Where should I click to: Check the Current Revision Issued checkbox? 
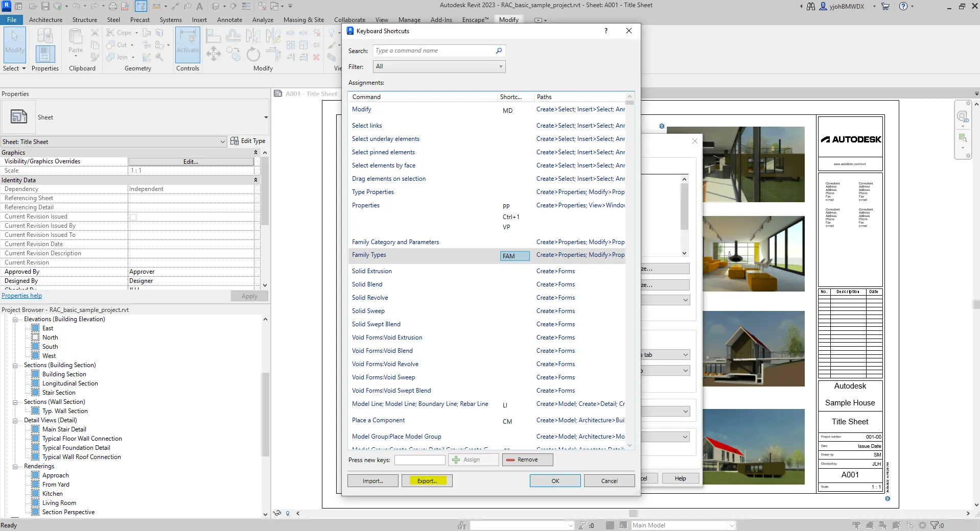pos(133,217)
